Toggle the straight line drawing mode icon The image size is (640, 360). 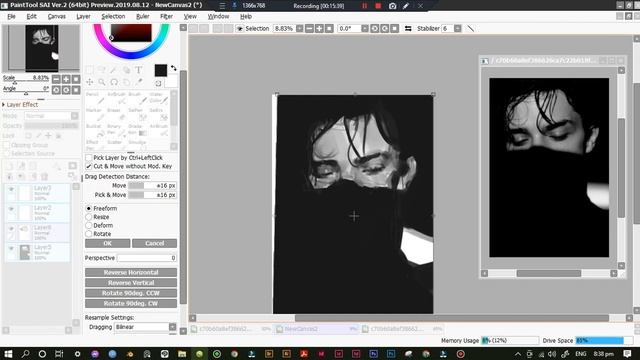point(471,29)
